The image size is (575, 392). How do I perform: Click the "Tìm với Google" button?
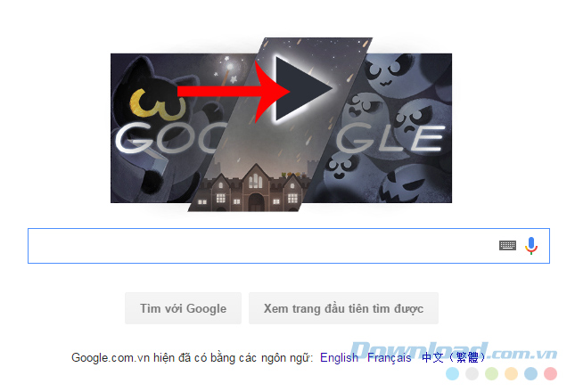tap(183, 308)
